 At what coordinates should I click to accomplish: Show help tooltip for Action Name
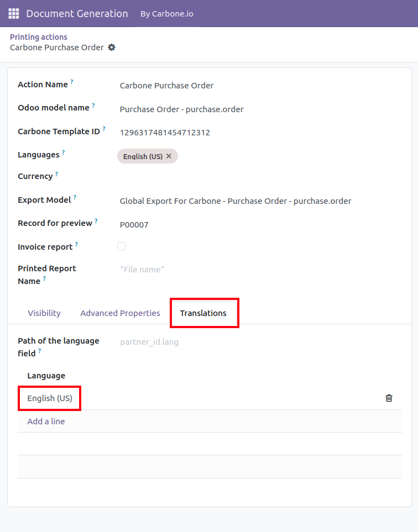coord(72,82)
